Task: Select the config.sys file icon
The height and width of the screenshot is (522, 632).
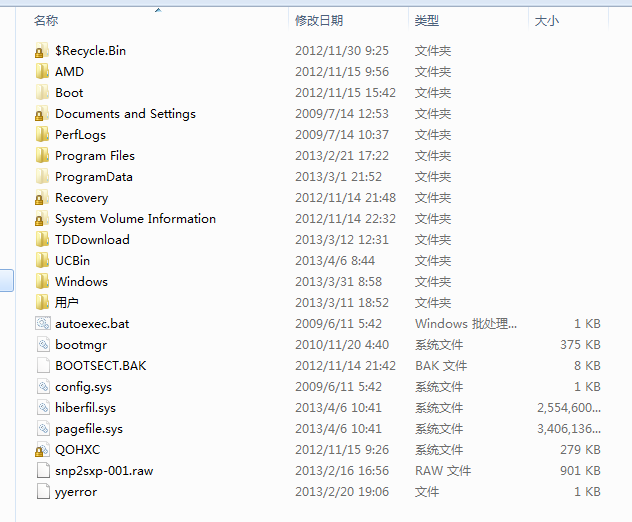Action: [x=43, y=387]
